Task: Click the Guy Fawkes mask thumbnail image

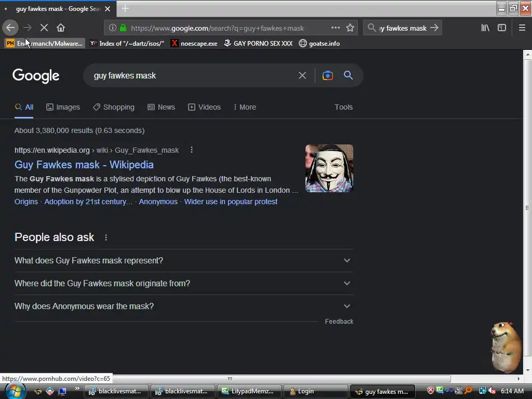Action: 329,168
